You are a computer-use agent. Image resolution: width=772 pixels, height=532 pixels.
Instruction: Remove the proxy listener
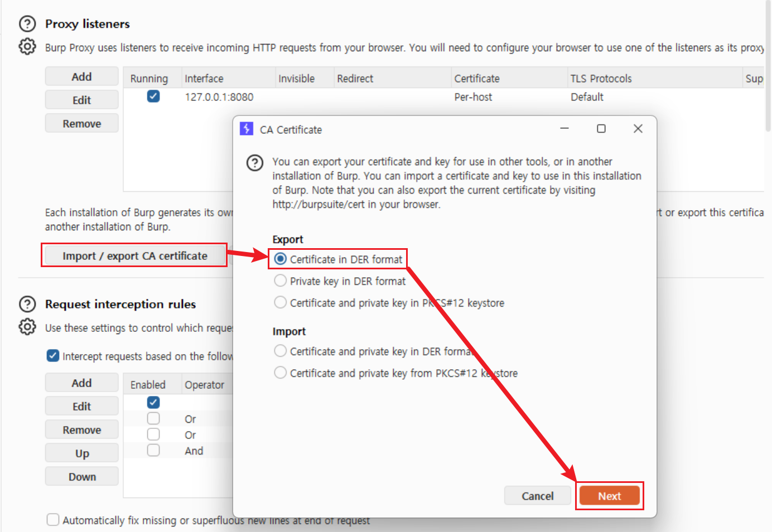[81, 123]
